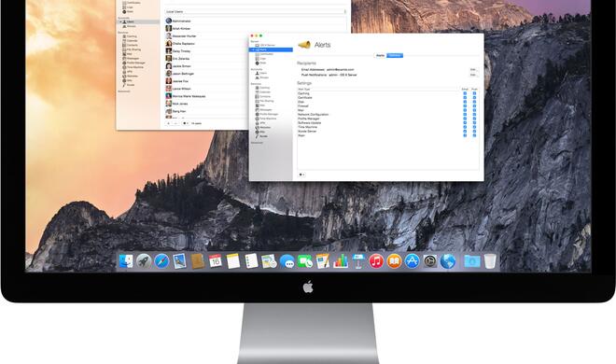
Task: Open the gear action menu below users list
Action: click(187, 123)
